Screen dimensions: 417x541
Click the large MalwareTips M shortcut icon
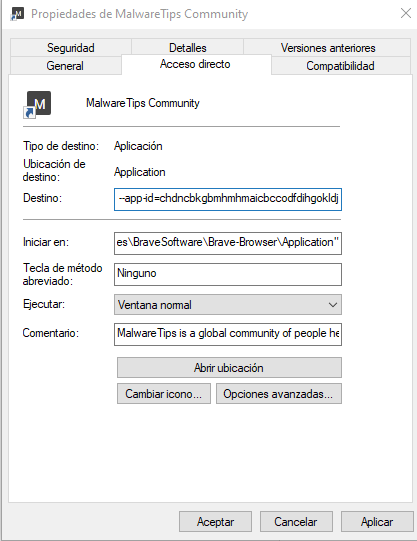point(37,105)
